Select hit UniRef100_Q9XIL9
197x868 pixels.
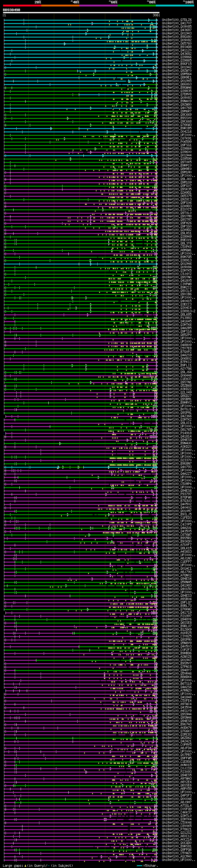pos(177,291)
